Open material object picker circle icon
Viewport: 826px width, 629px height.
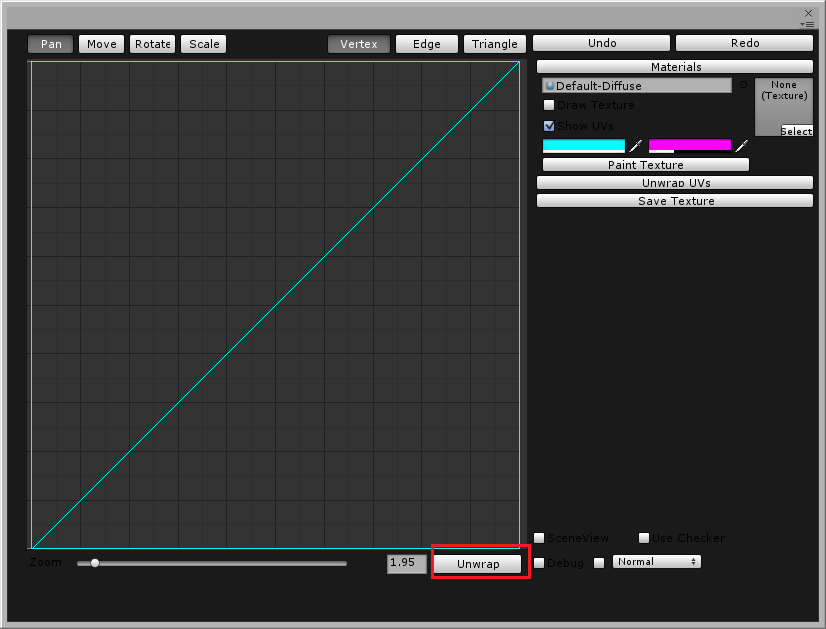(743, 85)
